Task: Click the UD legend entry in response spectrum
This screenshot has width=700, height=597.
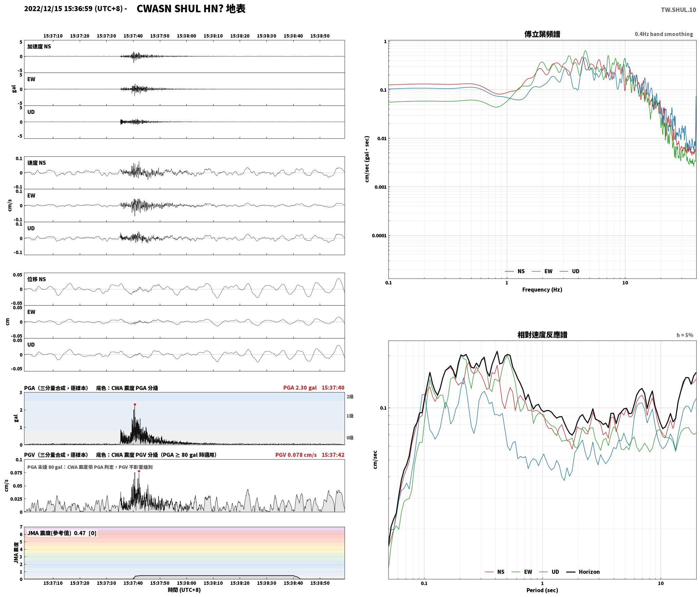Action: pyautogui.click(x=549, y=572)
